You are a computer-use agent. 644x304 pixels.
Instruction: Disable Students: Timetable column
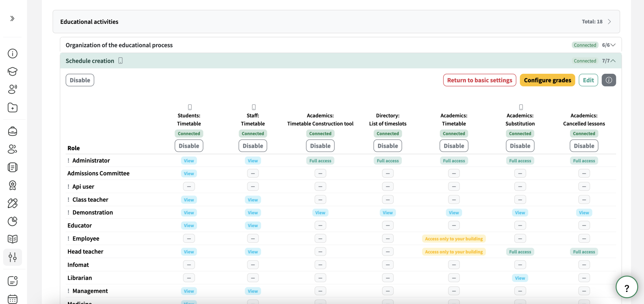click(x=189, y=146)
